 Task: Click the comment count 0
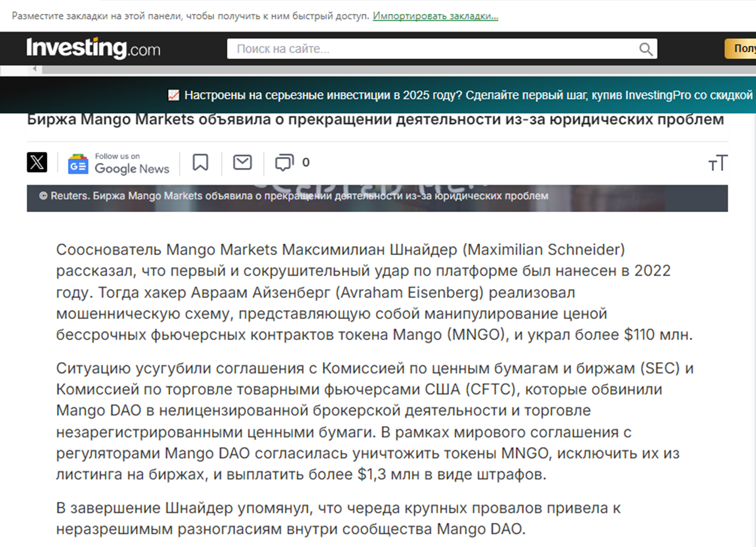[306, 163]
